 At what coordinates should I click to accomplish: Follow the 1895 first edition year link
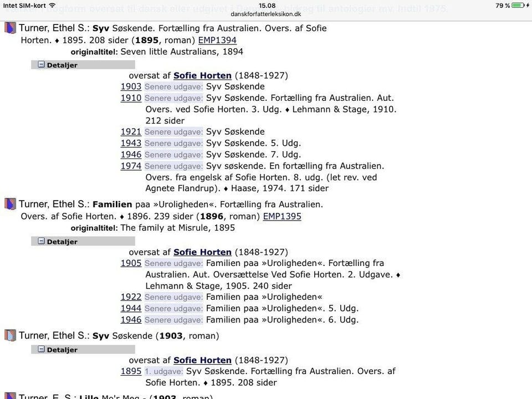tap(131, 371)
